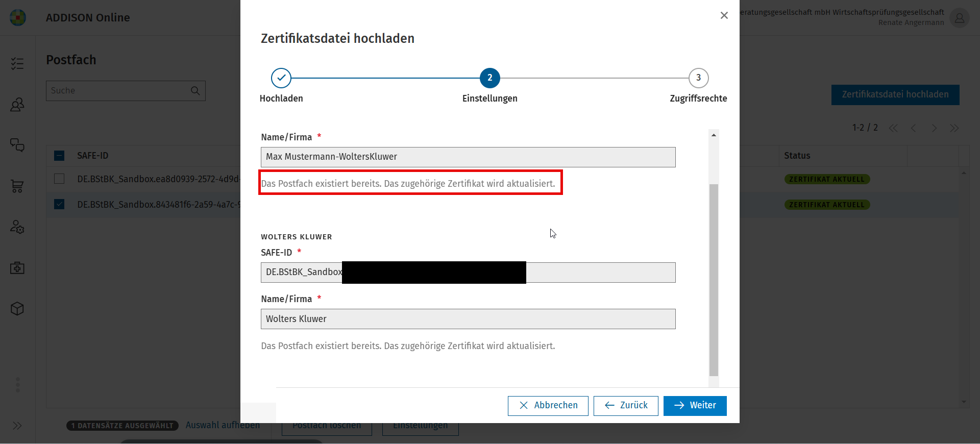Screen dimensions: 980x444
Task: Go to previous page of results
Action: (x=914, y=128)
